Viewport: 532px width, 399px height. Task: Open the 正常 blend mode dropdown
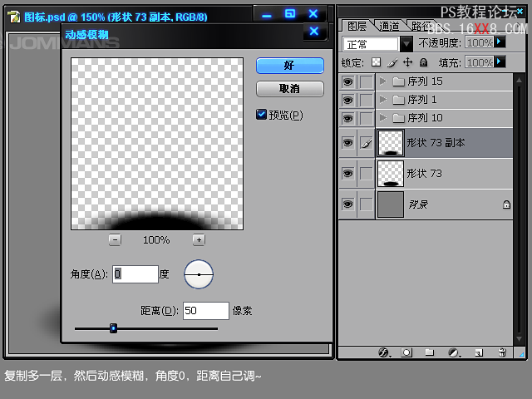click(x=406, y=43)
